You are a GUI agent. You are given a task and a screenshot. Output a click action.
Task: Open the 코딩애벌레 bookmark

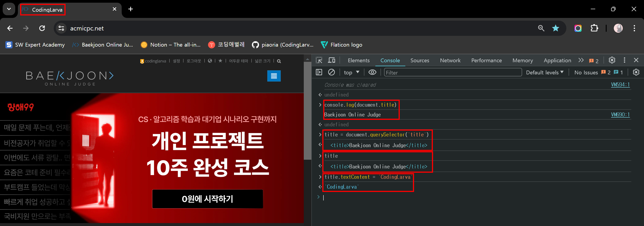(227, 45)
